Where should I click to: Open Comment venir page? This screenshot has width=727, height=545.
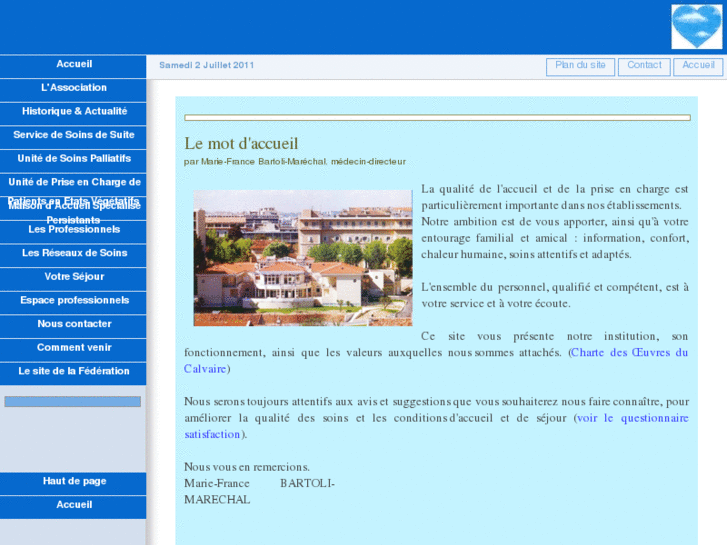click(73, 350)
